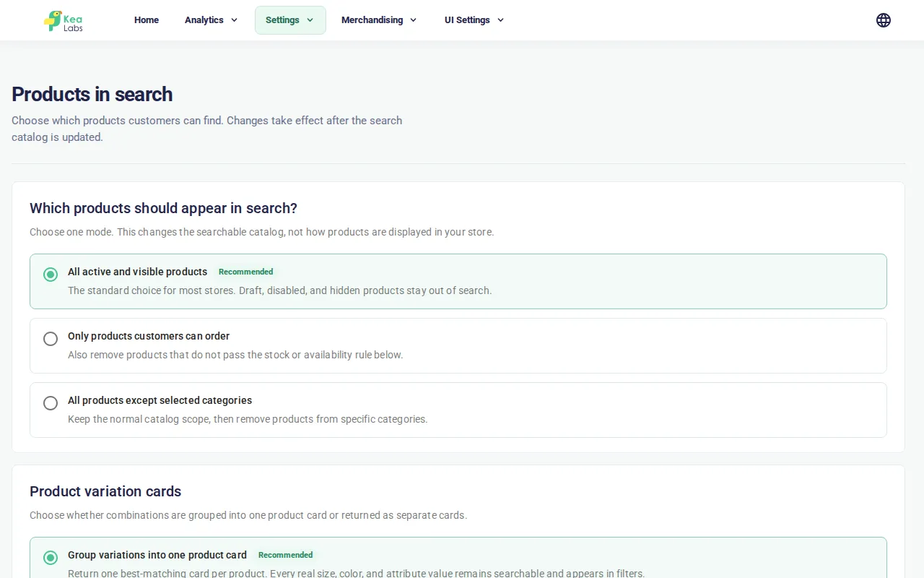Screen dimensions: 924x578
Task: Open the Analytics menu
Action: point(211,20)
